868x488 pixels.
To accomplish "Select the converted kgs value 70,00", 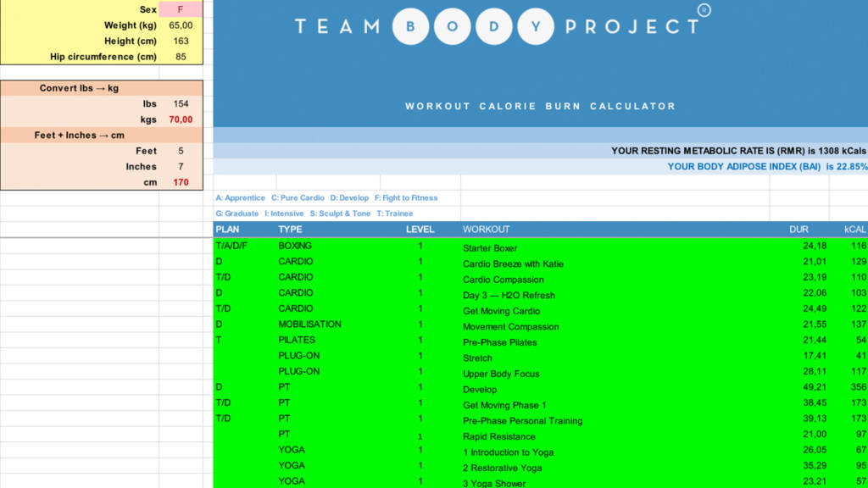I will 182,119.
